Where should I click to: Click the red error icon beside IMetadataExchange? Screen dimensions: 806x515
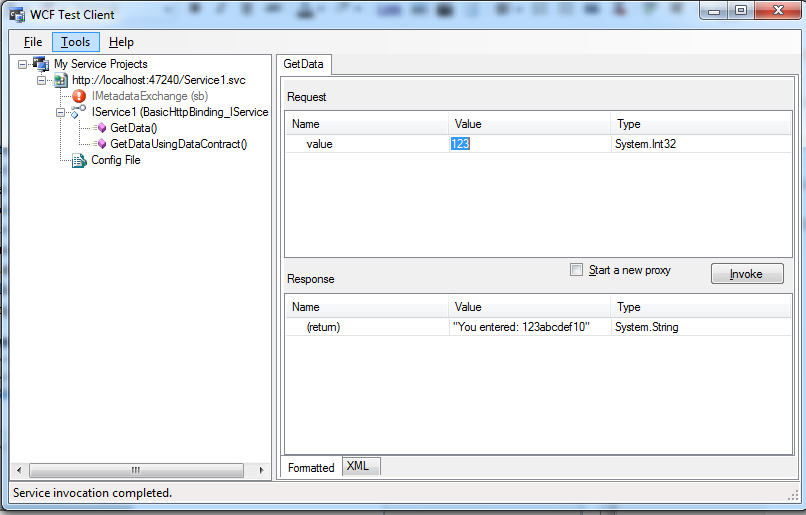pyautogui.click(x=79, y=96)
